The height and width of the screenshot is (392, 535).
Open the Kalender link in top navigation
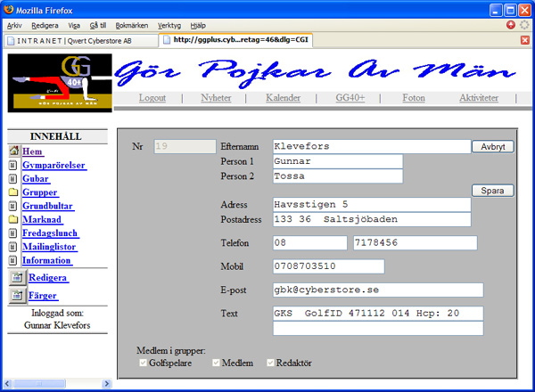coord(283,98)
